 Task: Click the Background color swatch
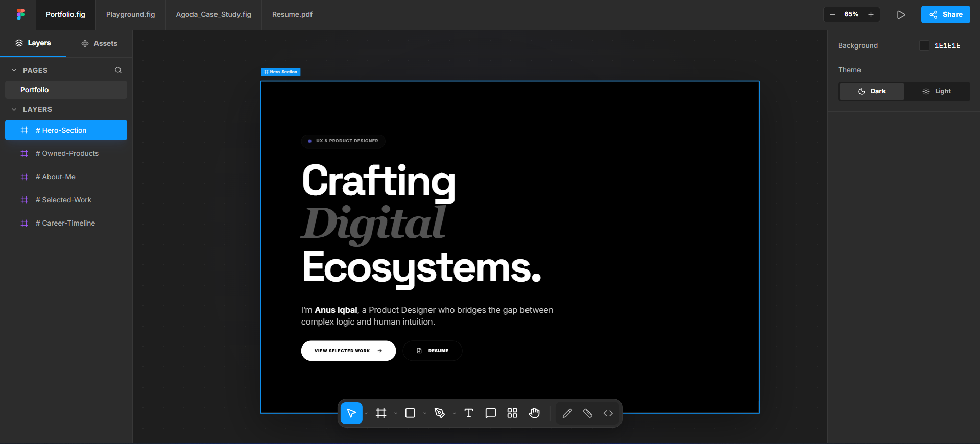[x=924, y=45]
